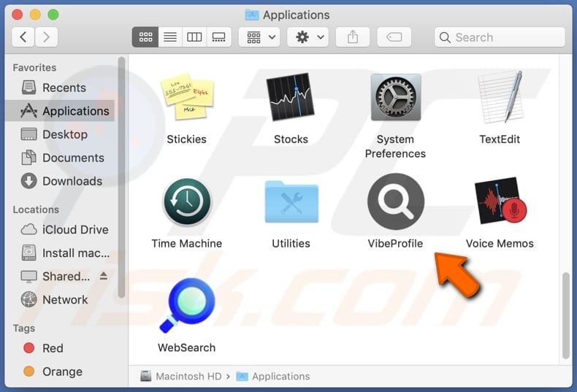Click the WebSearch label text
The image size is (577, 392).
186,348
